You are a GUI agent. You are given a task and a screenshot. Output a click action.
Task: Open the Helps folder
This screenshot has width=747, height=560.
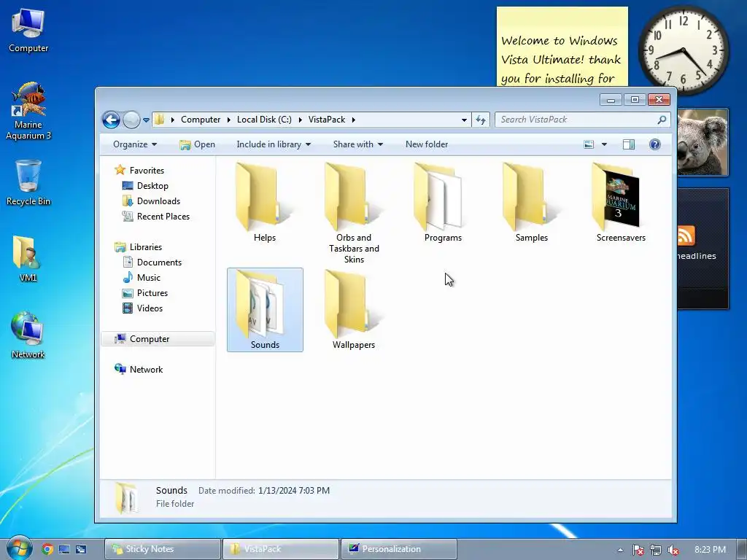pos(264,203)
